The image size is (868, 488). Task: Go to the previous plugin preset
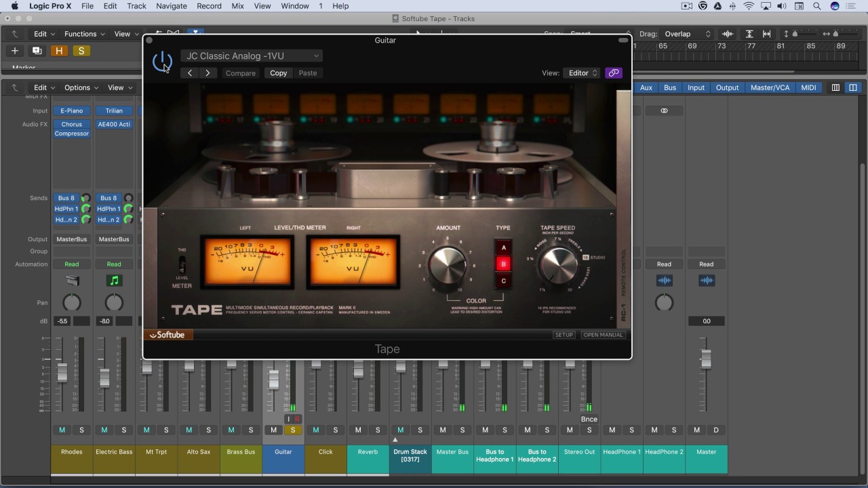(x=190, y=73)
